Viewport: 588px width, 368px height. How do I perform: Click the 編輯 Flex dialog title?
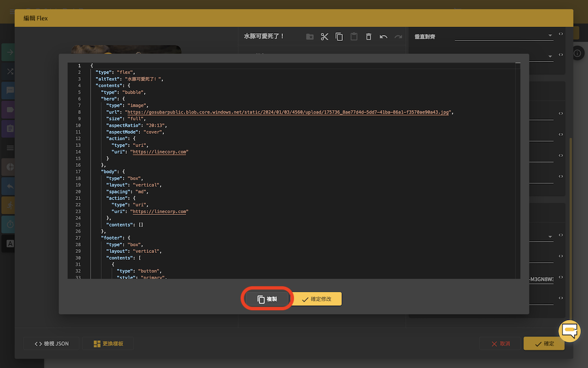[35, 18]
